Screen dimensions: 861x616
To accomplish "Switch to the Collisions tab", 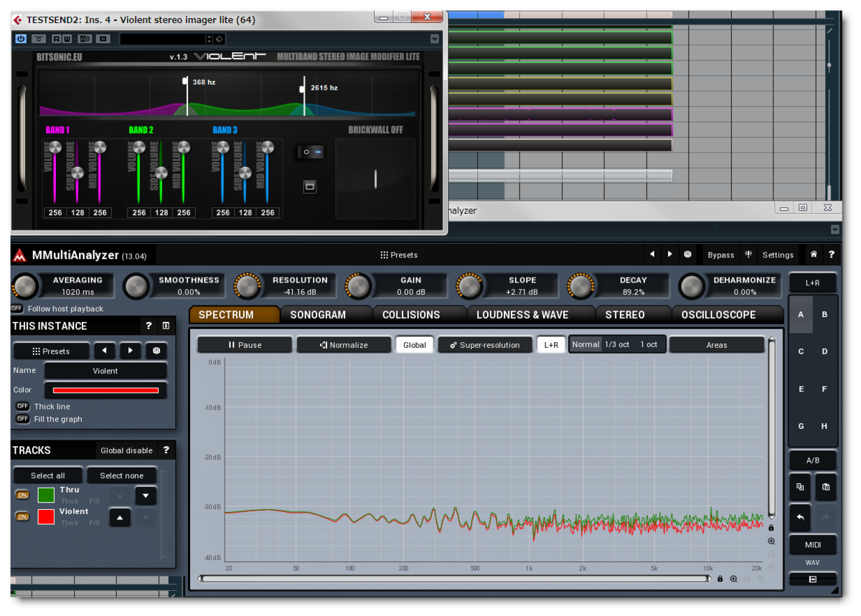I will tap(411, 315).
